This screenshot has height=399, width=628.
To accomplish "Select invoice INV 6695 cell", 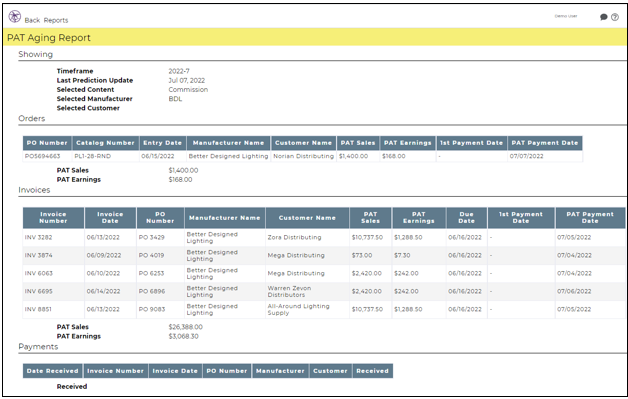I will pos(53,291).
